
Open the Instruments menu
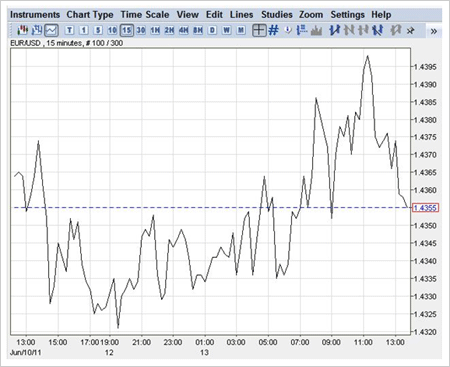(35, 15)
